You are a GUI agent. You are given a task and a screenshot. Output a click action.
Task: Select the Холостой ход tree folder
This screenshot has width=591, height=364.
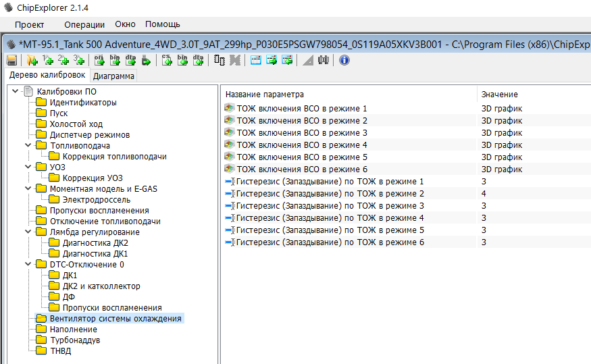coord(76,124)
